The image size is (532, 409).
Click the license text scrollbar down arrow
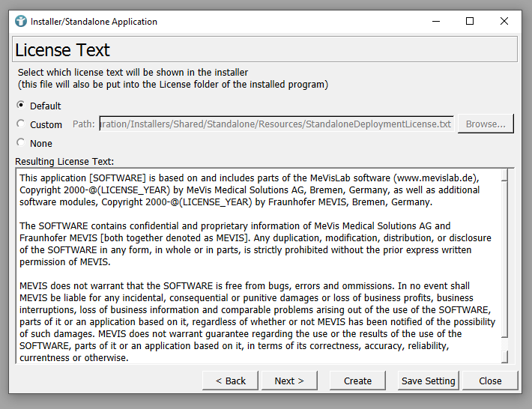[x=505, y=357]
